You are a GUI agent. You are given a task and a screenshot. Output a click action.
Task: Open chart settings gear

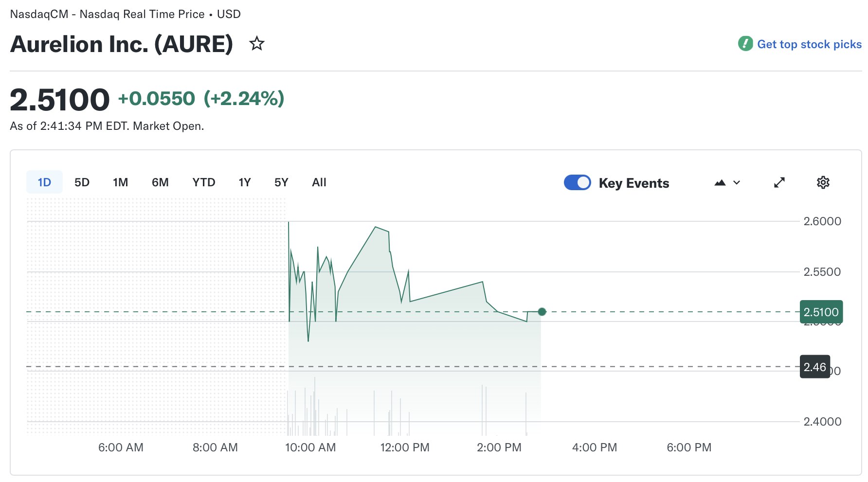823,182
